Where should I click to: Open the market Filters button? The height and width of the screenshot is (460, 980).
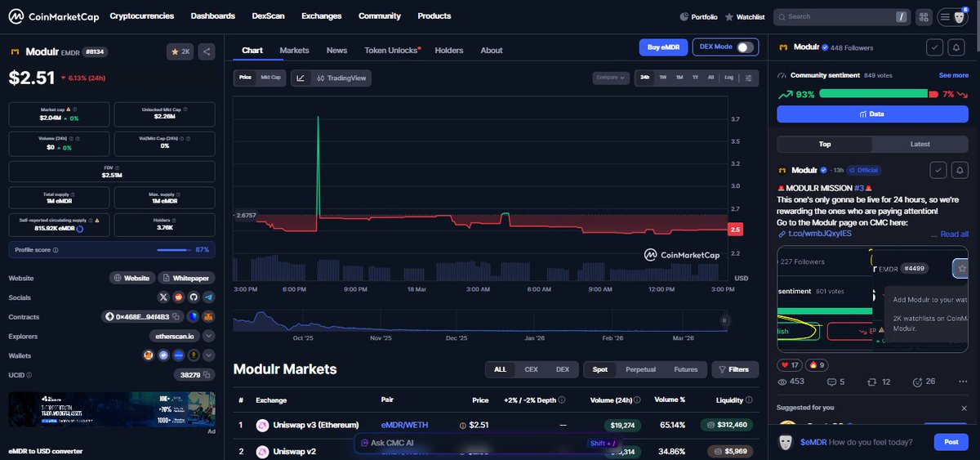733,369
